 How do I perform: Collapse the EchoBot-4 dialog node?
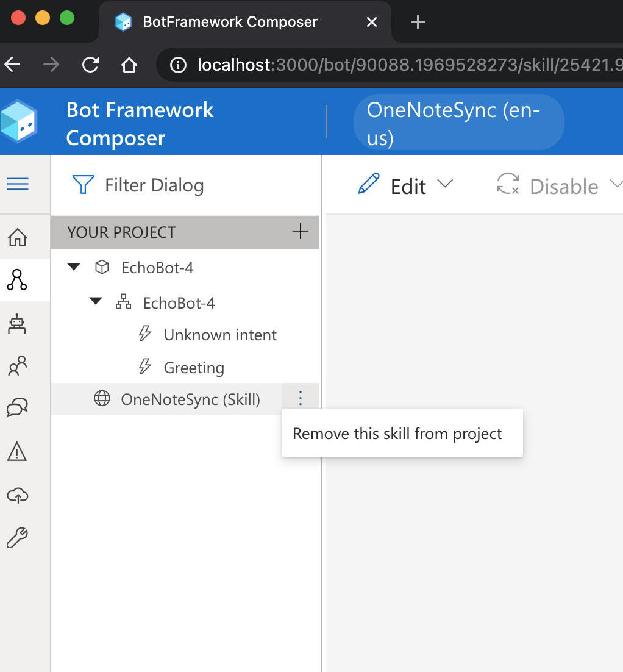(96, 301)
